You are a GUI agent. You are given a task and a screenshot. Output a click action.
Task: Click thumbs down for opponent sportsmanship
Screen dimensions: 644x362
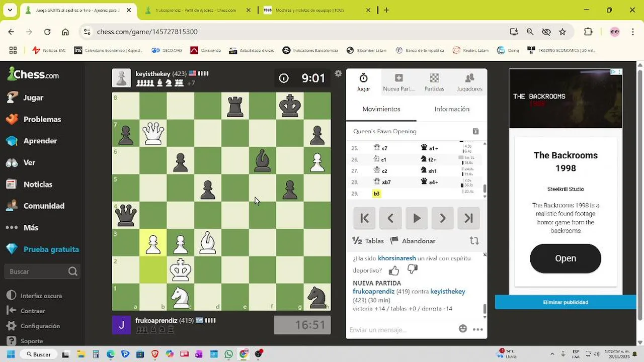pos(413,270)
